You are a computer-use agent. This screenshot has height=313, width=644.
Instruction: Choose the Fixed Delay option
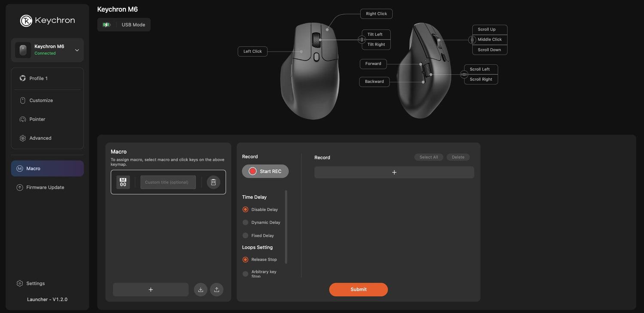(x=246, y=235)
